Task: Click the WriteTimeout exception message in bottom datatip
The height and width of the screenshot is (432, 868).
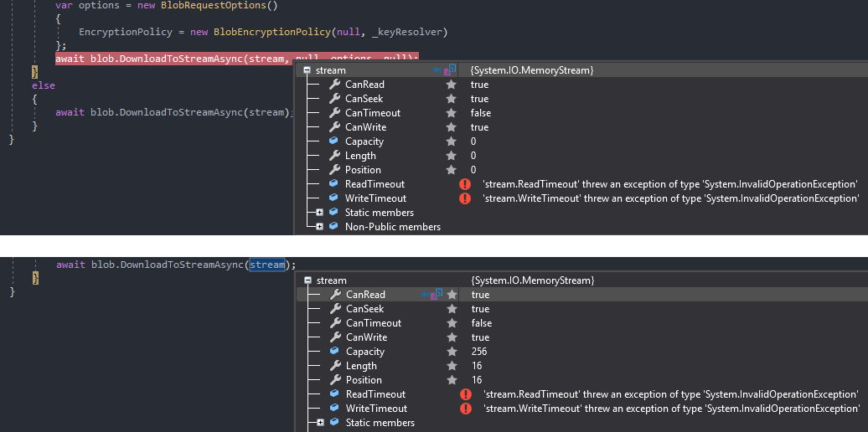Action: point(671,409)
